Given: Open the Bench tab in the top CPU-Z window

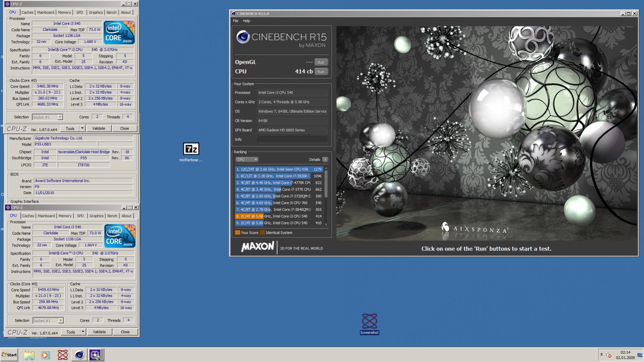Looking at the screenshot, I should [111, 12].
